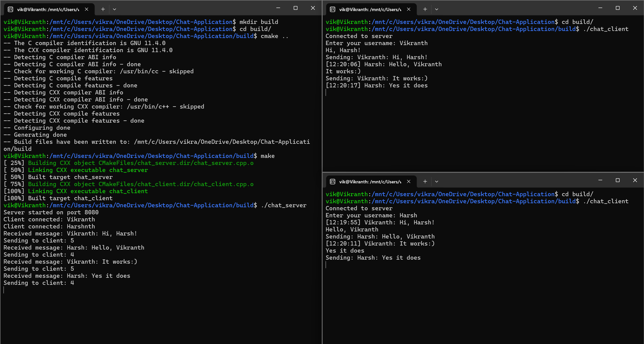Open new tab in bottom-right client terminal

point(425,182)
